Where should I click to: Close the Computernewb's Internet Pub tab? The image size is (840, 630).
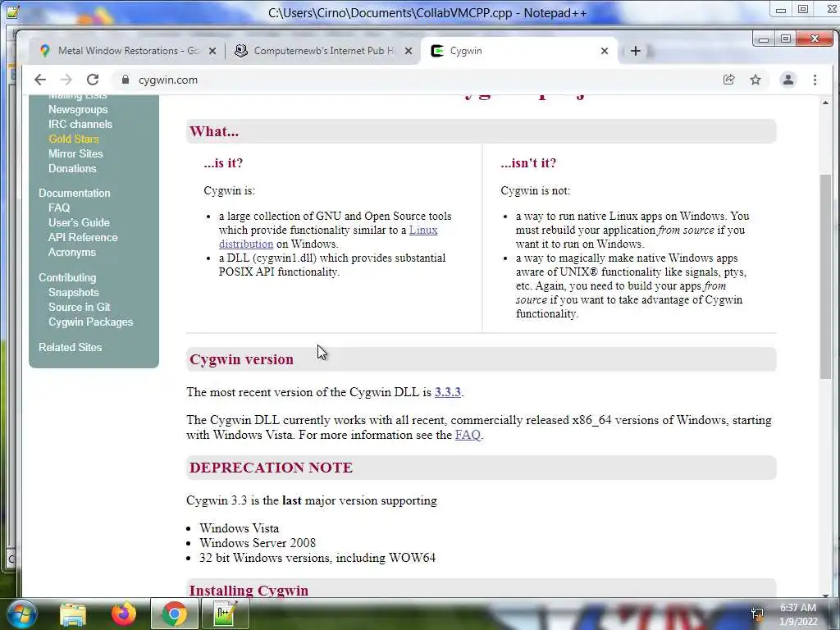point(409,51)
